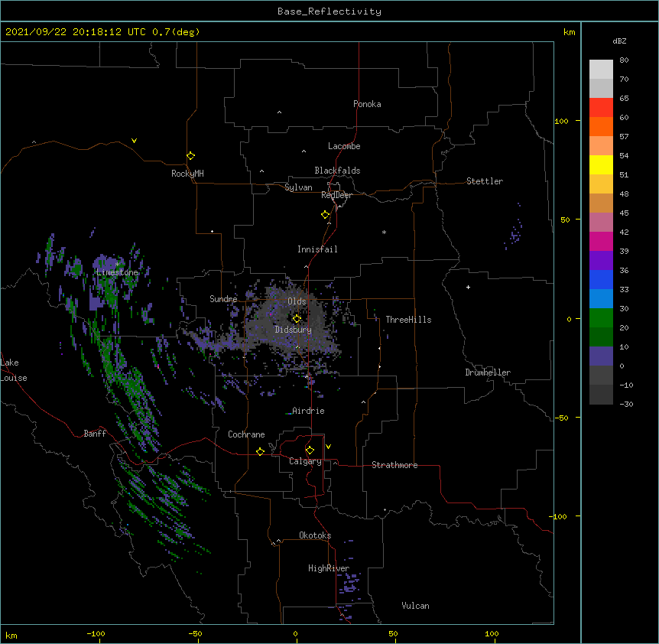Select the ThreeHills label
This screenshot has width=659, height=644.
(x=408, y=320)
